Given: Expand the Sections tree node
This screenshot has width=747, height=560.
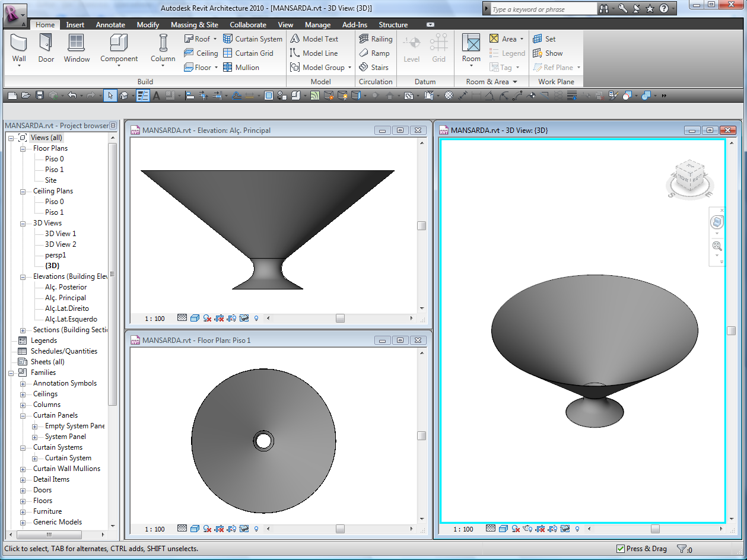Looking at the screenshot, I should click(23, 330).
